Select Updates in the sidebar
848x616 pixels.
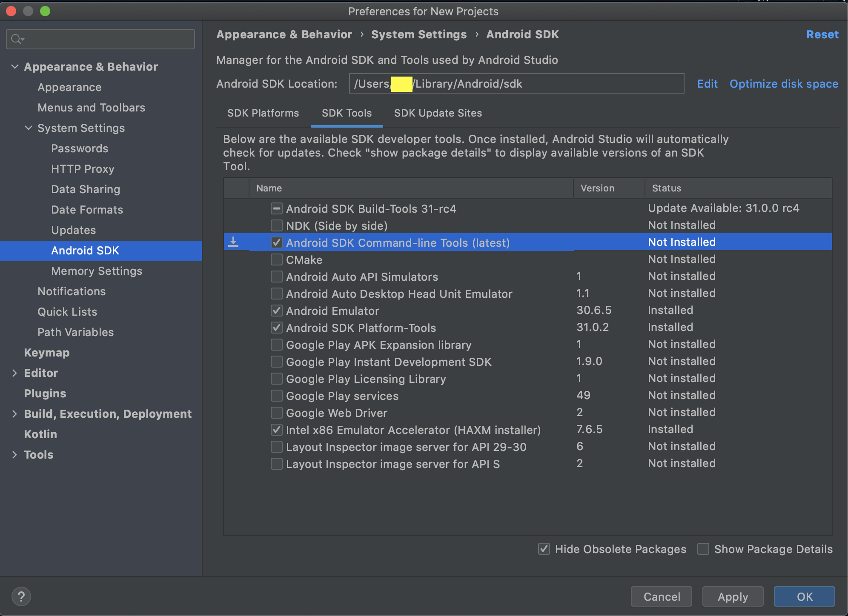pos(73,230)
